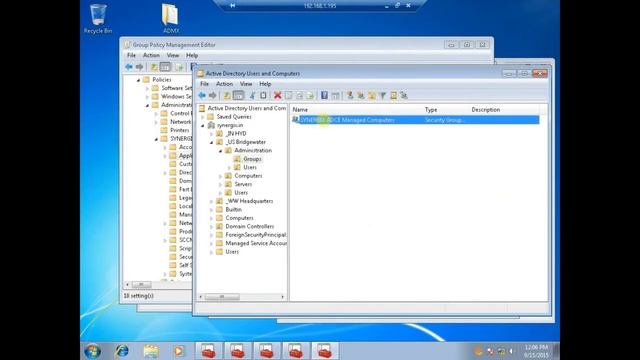Click the Filter funnel icon
The height and width of the screenshot is (360, 640).
click(383, 96)
